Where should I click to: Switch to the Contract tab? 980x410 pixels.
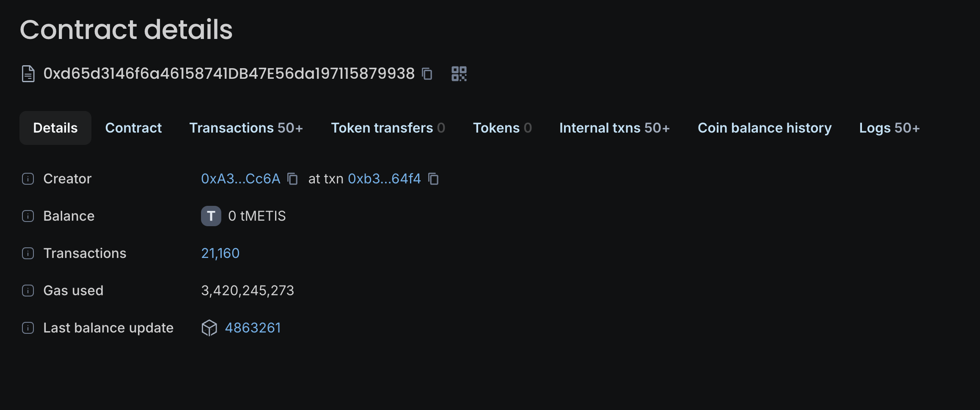(133, 128)
